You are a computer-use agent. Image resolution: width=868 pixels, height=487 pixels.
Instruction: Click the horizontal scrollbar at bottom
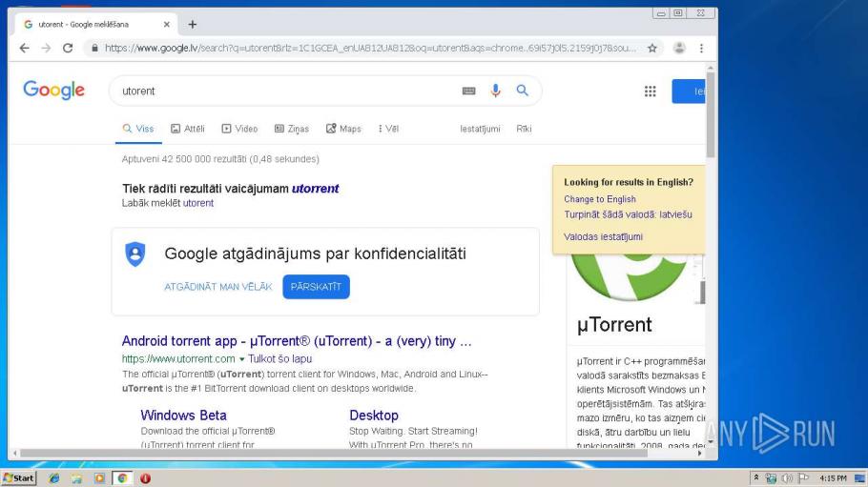pyautogui.click(x=334, y=453)
